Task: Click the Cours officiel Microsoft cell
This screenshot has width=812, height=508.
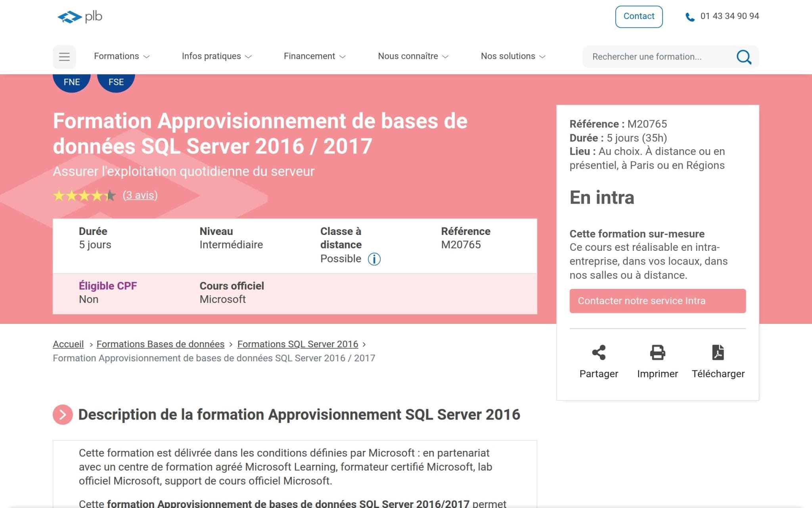Action: (x=232, y=292)
